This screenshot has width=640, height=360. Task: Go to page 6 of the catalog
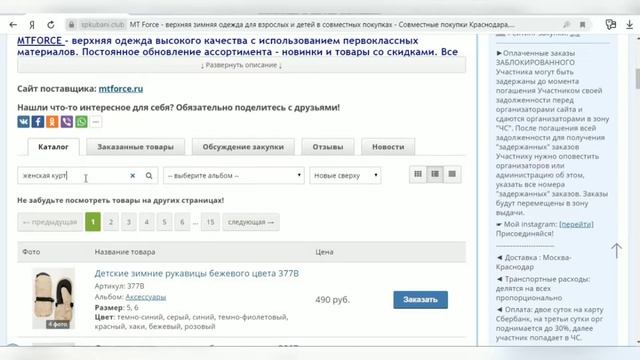click(x=182, y=222)
